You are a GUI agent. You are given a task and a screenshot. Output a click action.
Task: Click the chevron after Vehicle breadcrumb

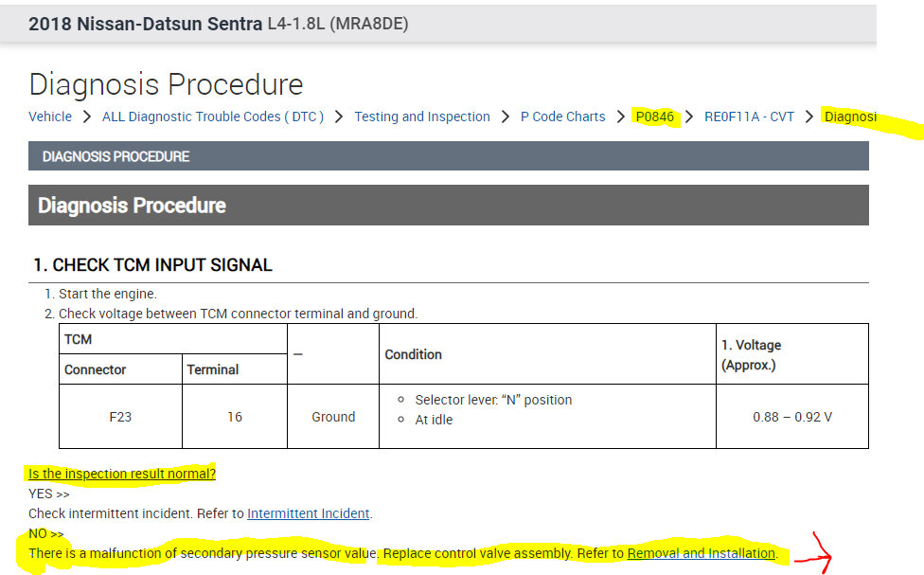[x=87, y=117]
